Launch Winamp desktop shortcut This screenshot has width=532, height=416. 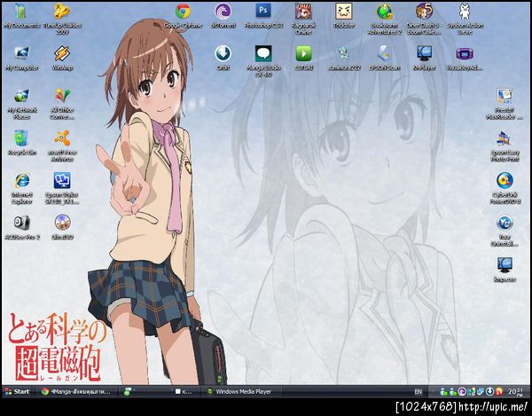pos(62,59)
